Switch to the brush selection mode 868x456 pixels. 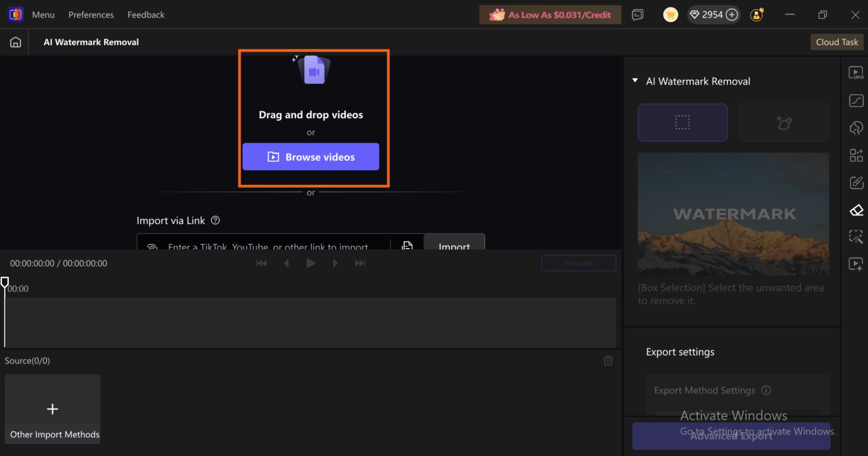click(x=784, y=122)
